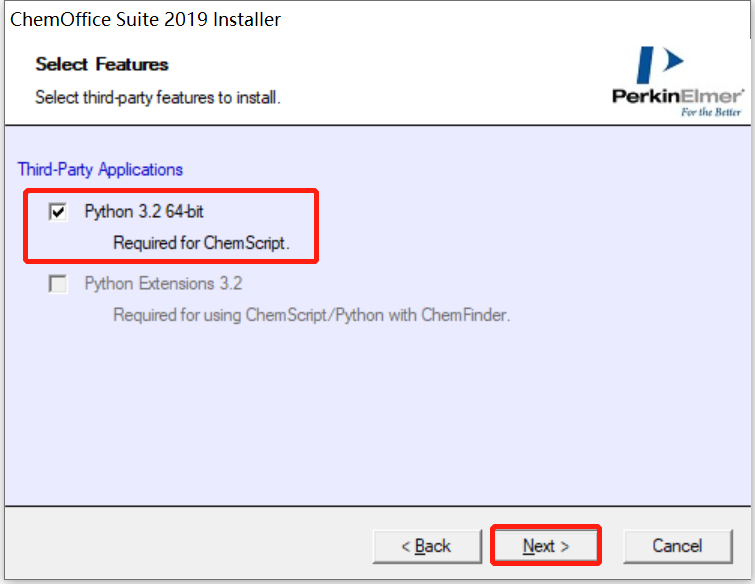This screenshot has width=755, height=584.
Task: Click the gray footer area left of Back
Action: 180,546
